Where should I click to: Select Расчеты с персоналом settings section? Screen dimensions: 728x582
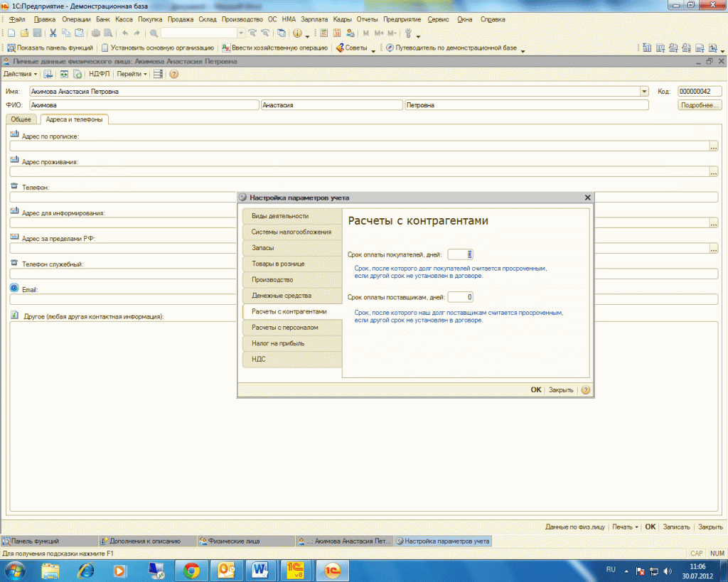point(285,328)
